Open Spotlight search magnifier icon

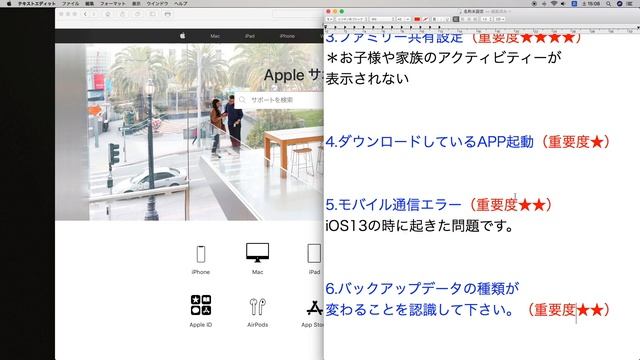coord(609,3)
